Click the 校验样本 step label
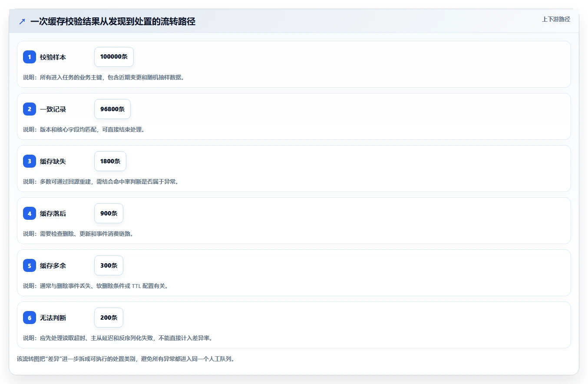The image size is (588, 384). pos(53,57)
